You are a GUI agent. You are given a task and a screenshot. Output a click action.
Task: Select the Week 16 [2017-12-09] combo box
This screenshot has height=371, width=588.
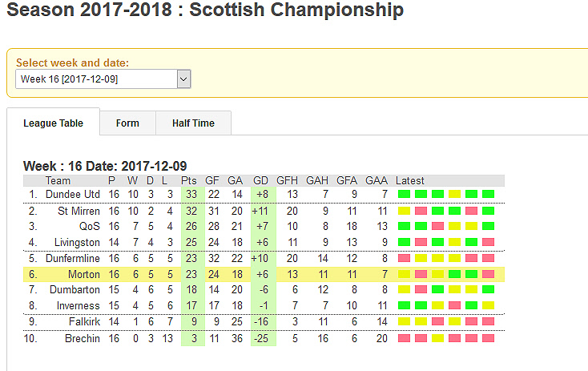[103, 79]
